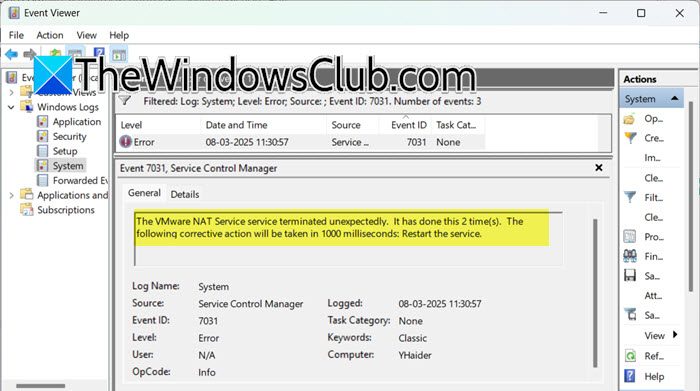The width and height of the screenshot is (700, 391).
Task: Expand Applications and Services Logs node
Action: coord(12,195)
